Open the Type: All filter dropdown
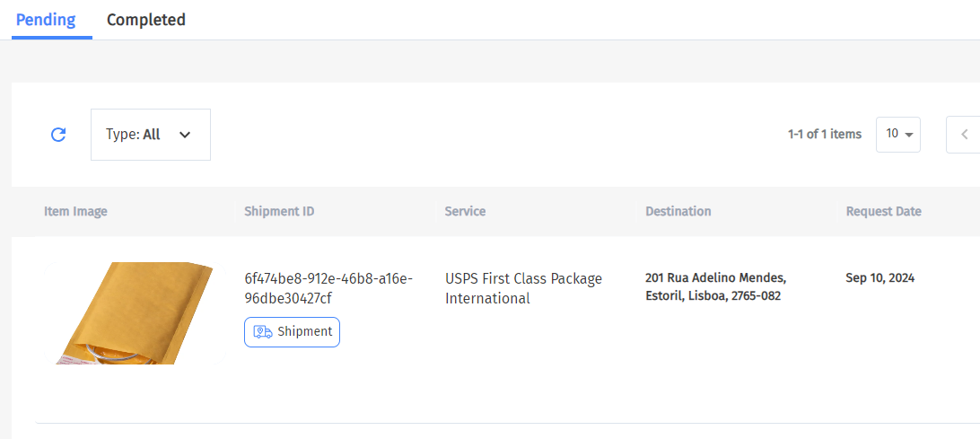Image resolution: width=980 pixels, height=439 pixels. click(150, 135)
